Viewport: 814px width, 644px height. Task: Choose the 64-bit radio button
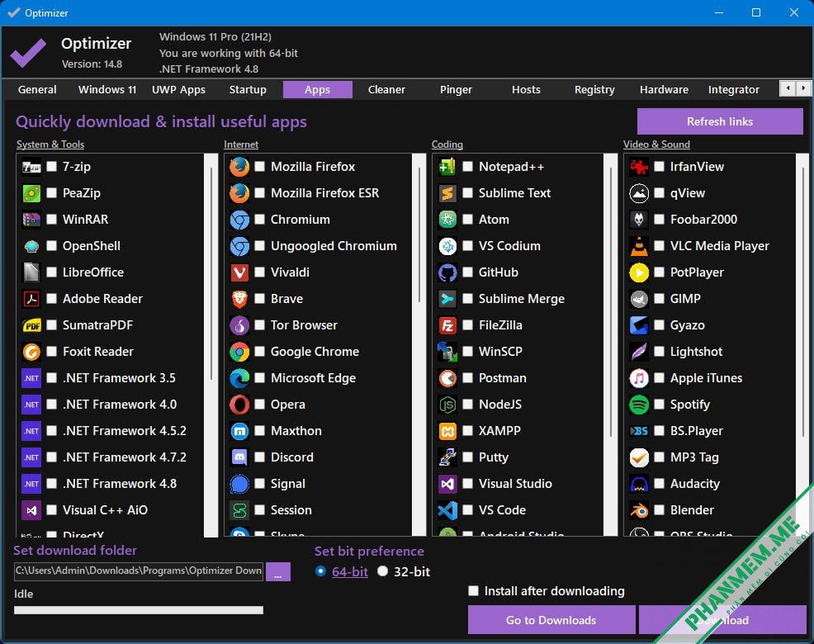321,571
